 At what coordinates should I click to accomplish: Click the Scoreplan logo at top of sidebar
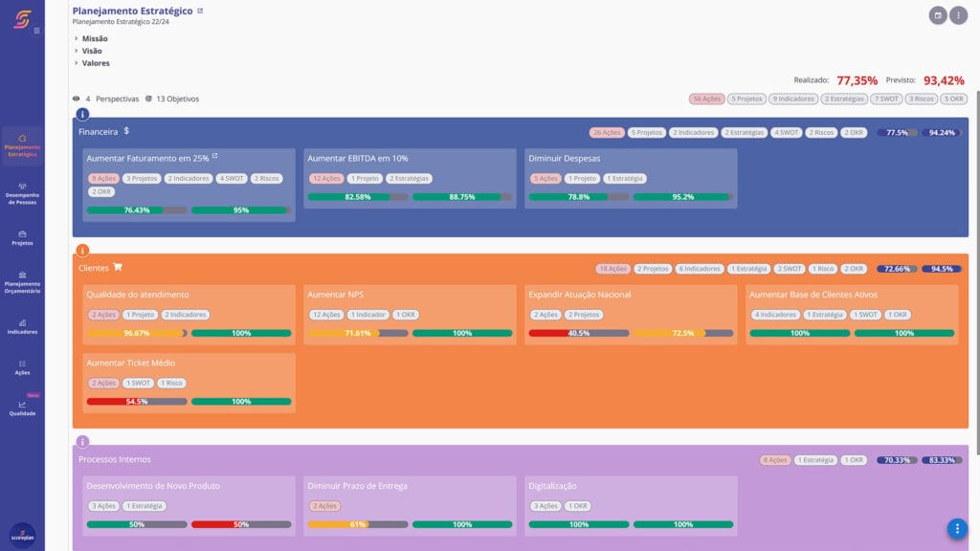point(23,19)
